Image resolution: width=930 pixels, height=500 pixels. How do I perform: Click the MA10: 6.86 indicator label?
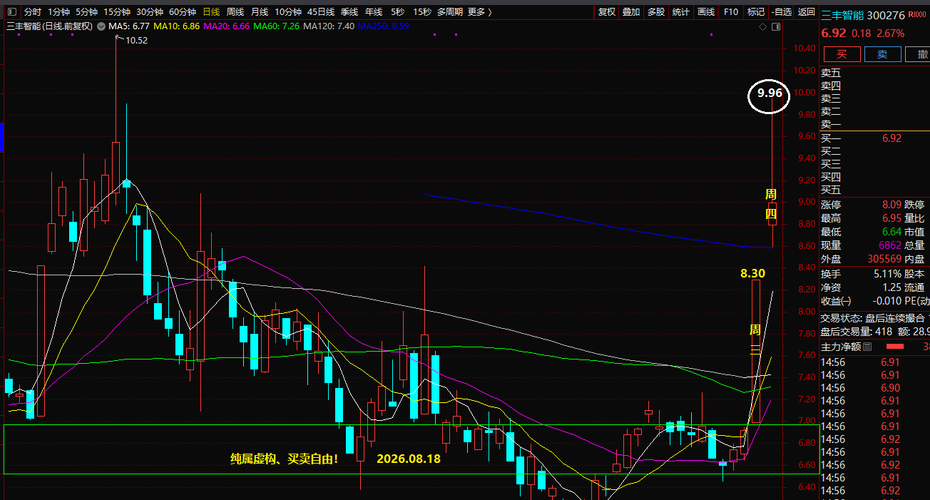(176, 27)
